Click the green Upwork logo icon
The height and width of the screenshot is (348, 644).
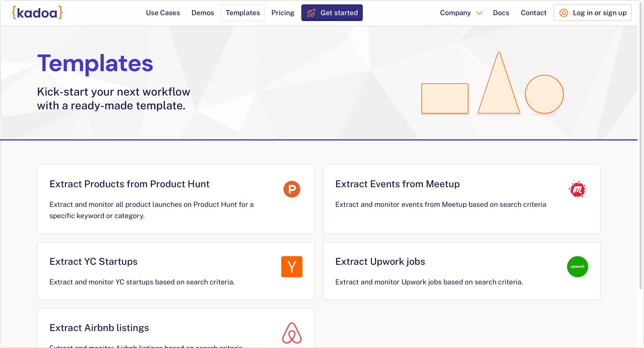(577, 267)
